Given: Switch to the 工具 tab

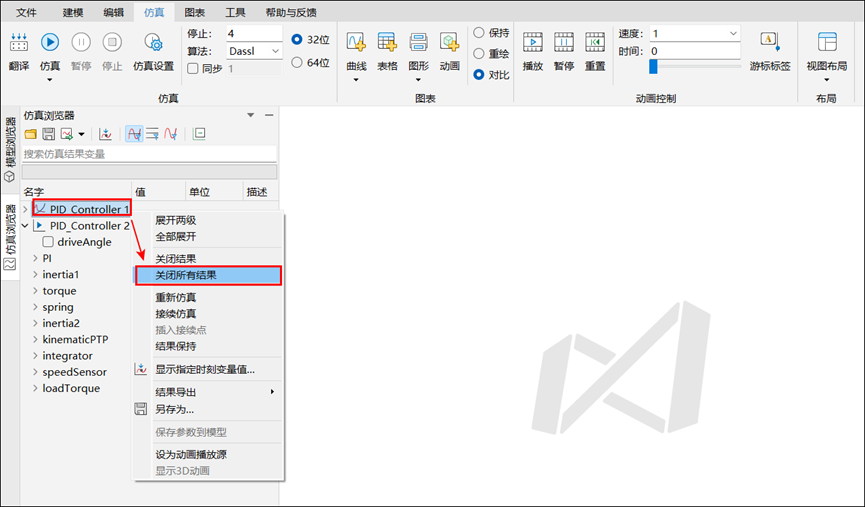Looking at the screenshot, I should pyautogui.click(x=236, y=12).
